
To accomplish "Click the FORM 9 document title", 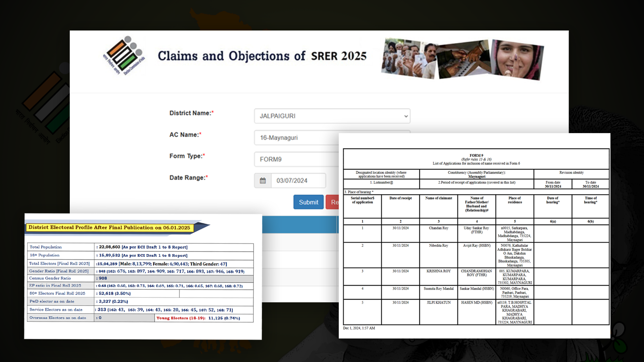I will click(x=476, y=156).
